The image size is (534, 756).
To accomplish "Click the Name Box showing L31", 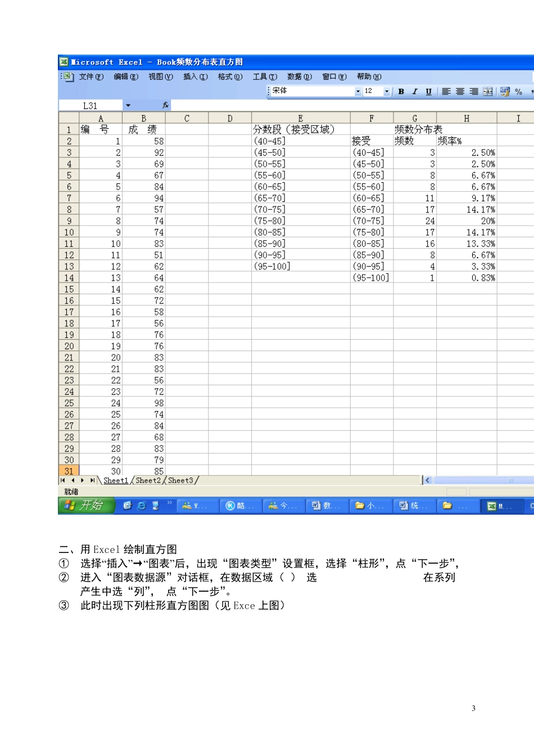I will (90, 105).
